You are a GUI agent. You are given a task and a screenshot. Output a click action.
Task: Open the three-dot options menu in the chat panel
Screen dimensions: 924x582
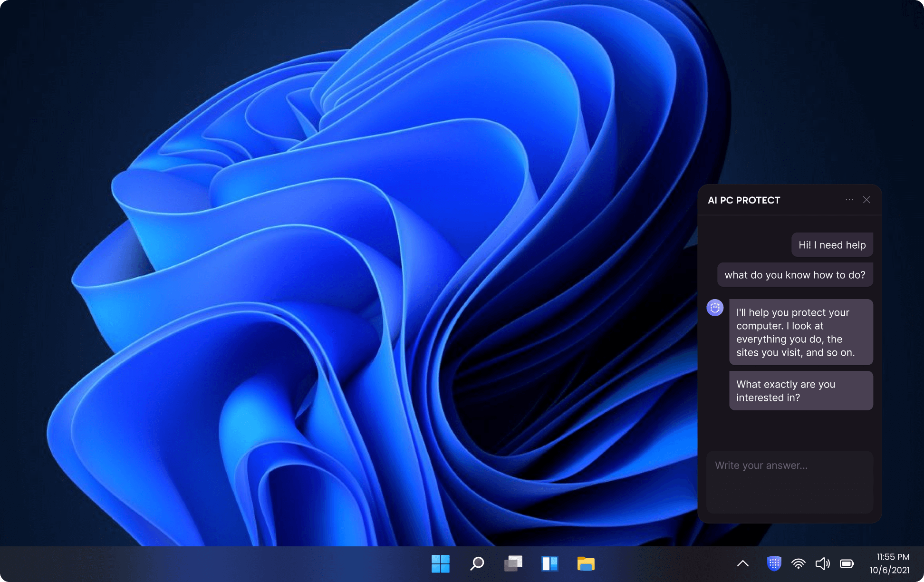tap(849, 200)
